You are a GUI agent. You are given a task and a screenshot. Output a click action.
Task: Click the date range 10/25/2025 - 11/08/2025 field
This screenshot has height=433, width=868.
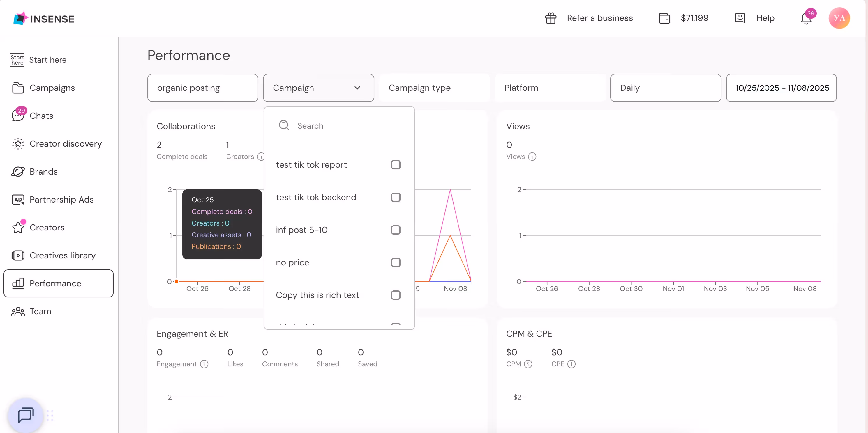[781, 88]
